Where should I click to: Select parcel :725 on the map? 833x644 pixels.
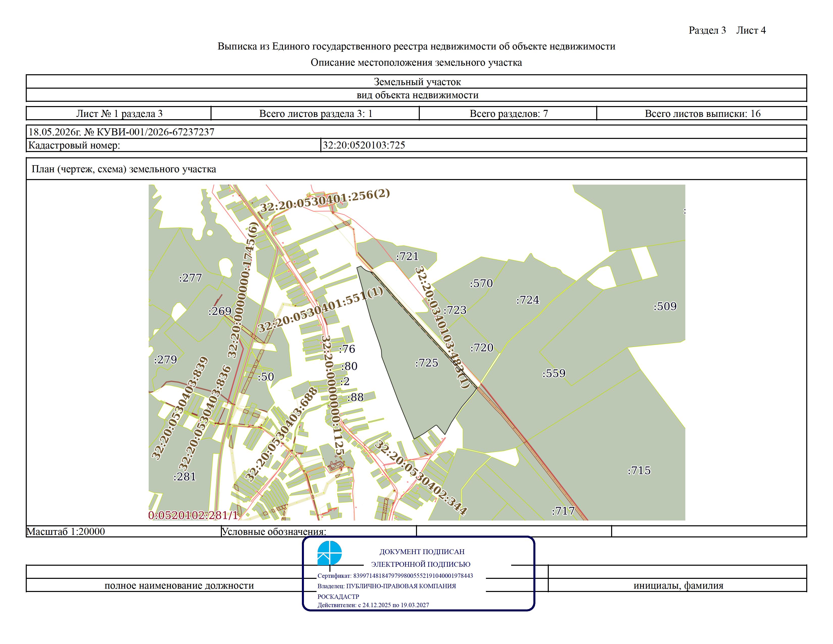(426, 362)
